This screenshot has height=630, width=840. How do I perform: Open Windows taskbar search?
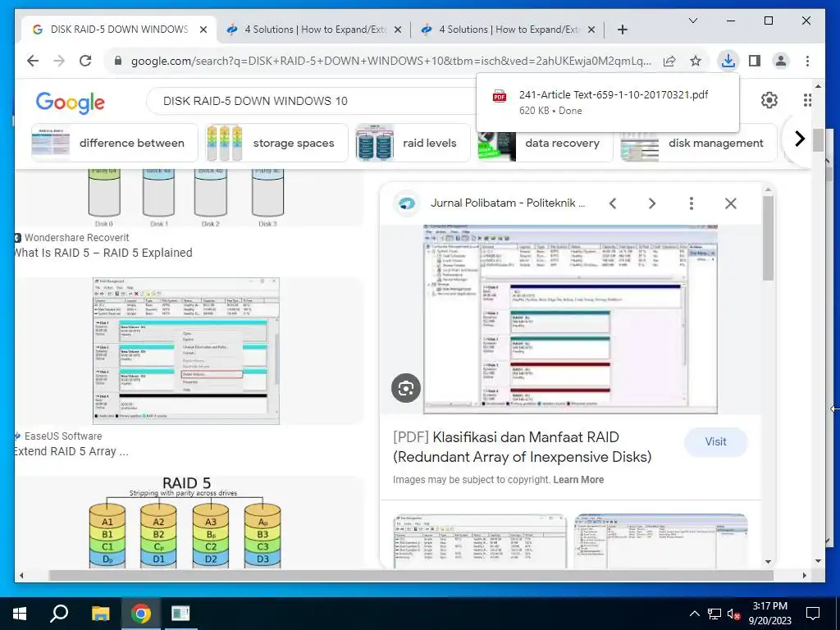pyautogui.click(x=59, y=614)
